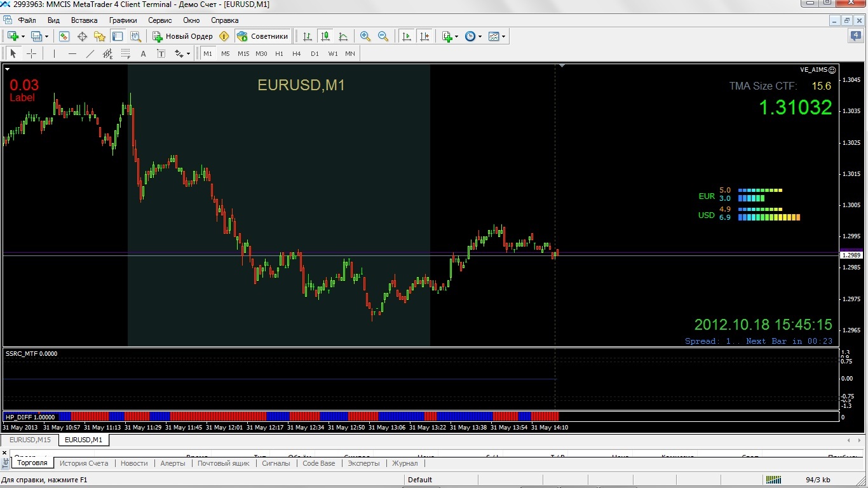Viewport: 868px width, 488px height.
Task: Select the cursor arrow tool
Action: (x=13, y=53)
